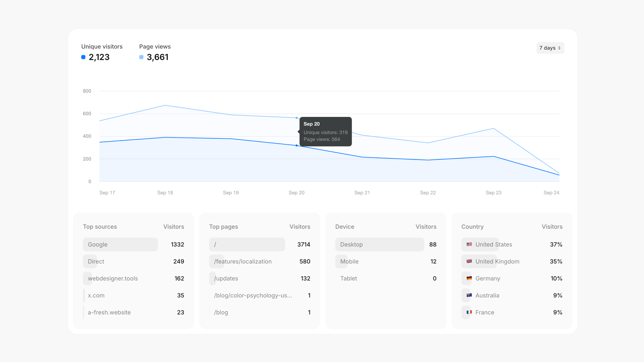Click the Sep 20 tooltip on the chart
The height and width of the screenshot is (362, 644).
[325, 131]
